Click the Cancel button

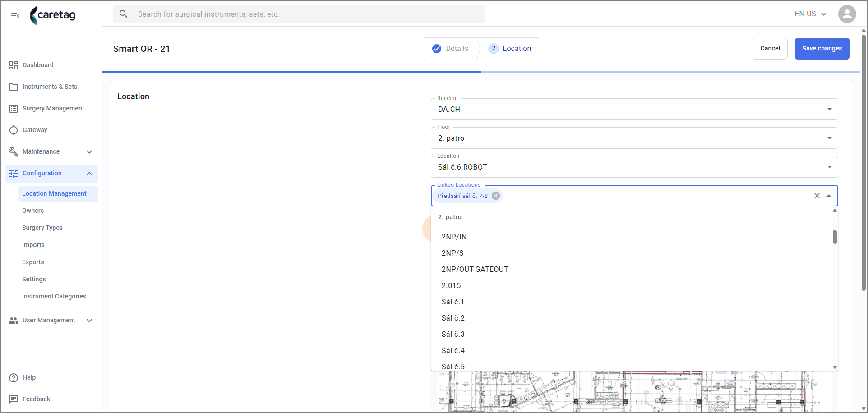click(770, 49)
